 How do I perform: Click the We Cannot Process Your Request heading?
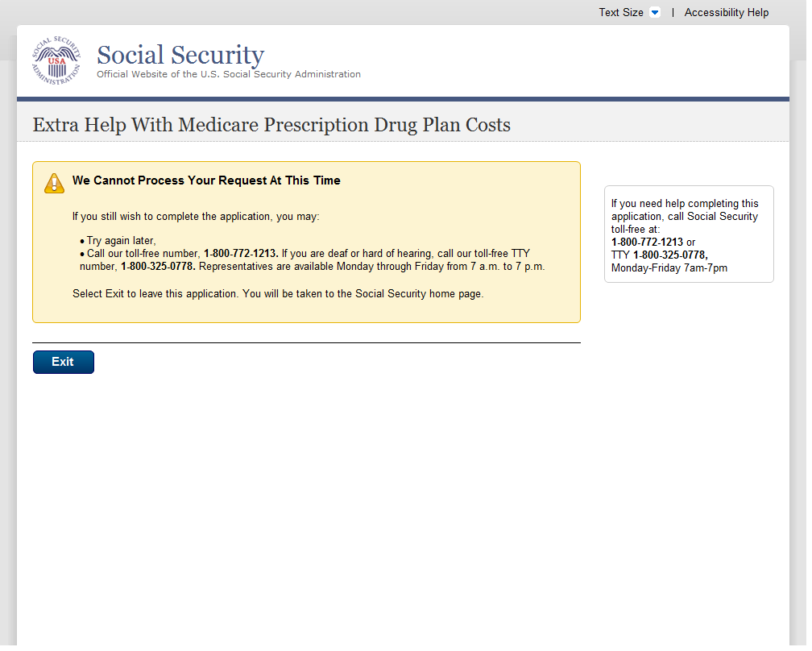pos(206,180)
